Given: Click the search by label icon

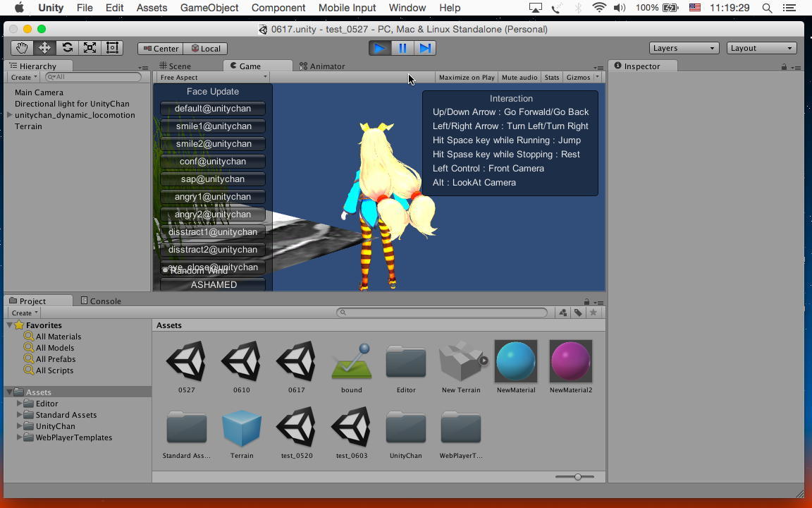Looking at the screenshot, I should [x=578, y=313].
